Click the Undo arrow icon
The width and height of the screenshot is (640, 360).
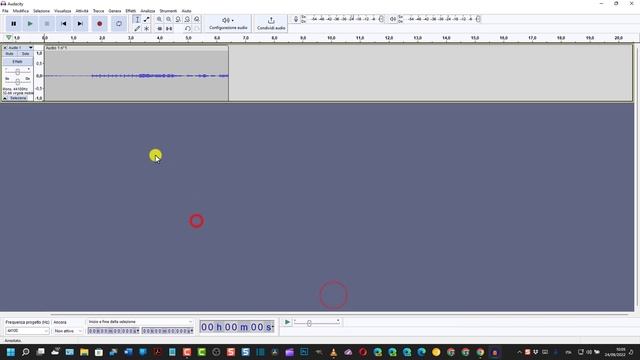point(187,29)
